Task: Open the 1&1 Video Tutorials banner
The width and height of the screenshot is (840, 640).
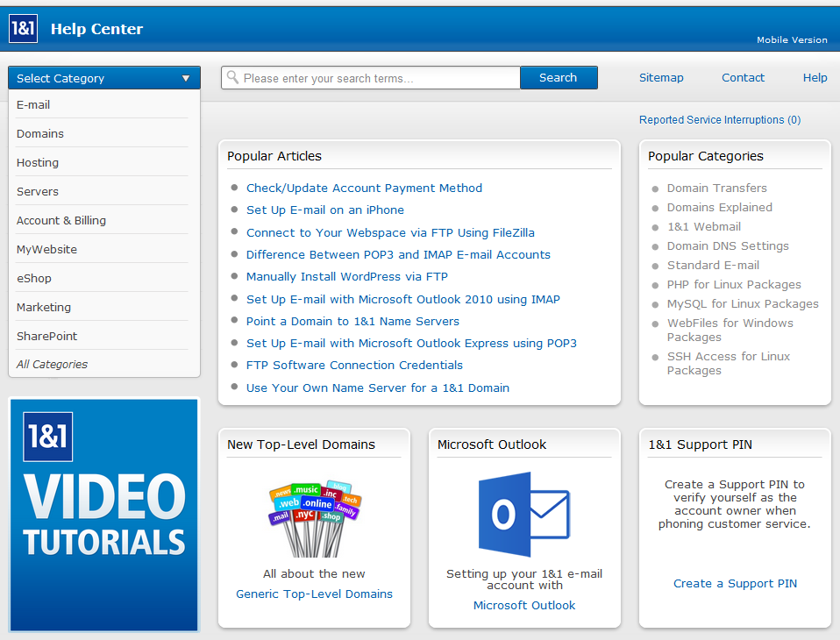Action: pos(104,515)
